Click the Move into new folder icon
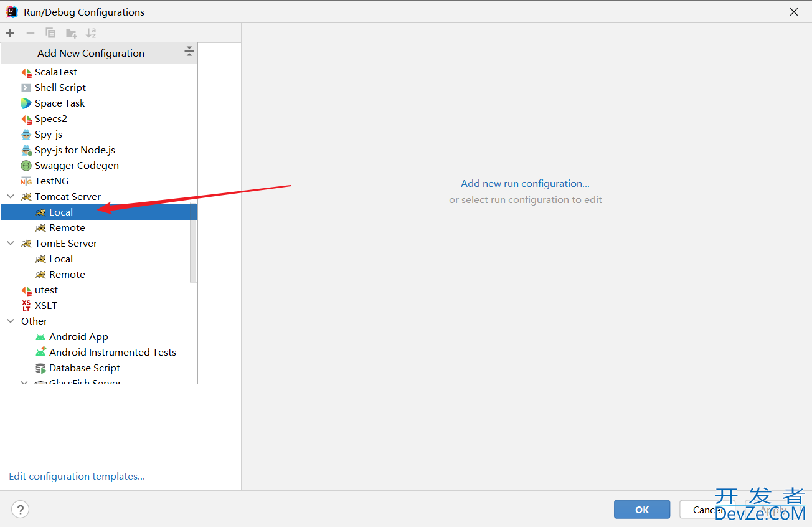The width and height of the screenshot is (812, 527). coord(72,33)
